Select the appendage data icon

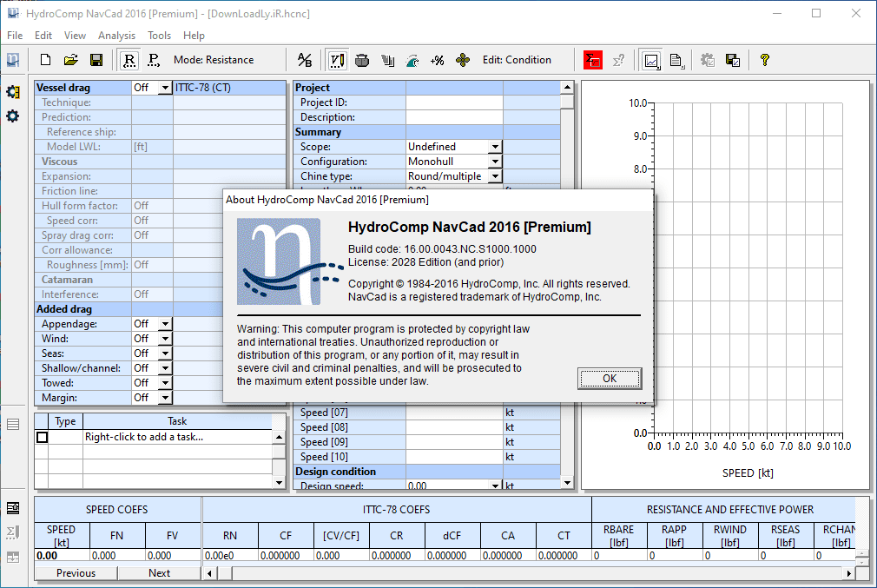coord(387,60)
